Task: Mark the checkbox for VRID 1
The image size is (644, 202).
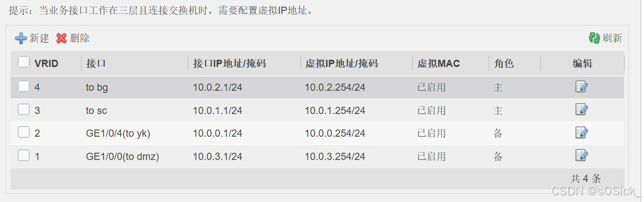Action: tap(24, 156)
